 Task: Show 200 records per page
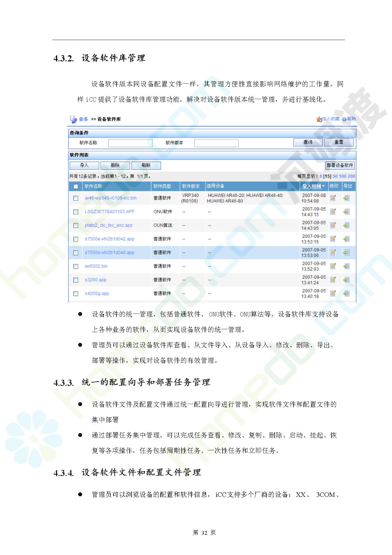[x=351, y=176]
